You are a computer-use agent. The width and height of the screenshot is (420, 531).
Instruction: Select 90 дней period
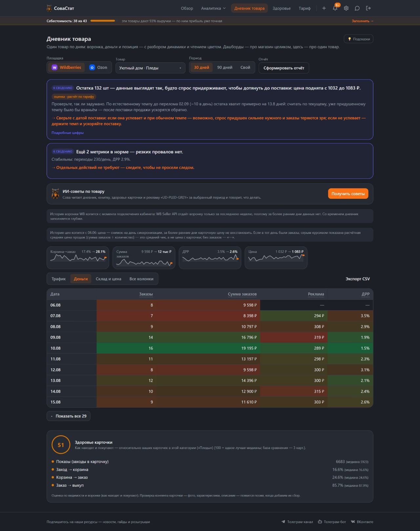[x=225, y=68]
